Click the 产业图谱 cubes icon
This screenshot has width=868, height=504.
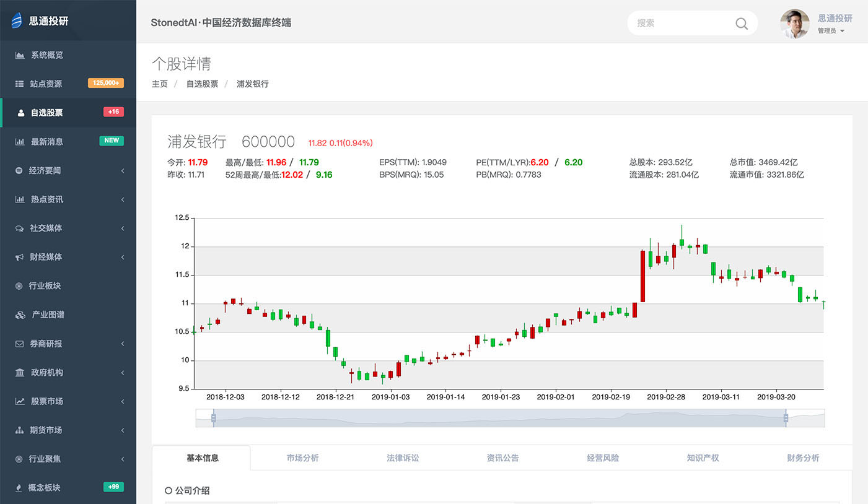click(x=20, y=315)
